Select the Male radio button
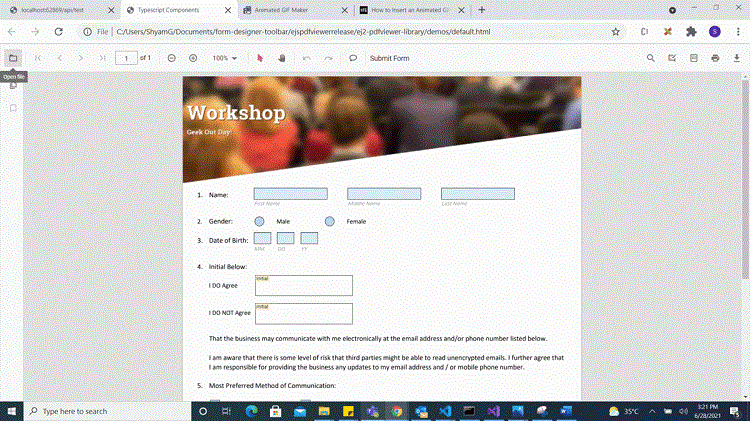Image resolution: width=750 pixels, height=421 pixels. [259, 222]
